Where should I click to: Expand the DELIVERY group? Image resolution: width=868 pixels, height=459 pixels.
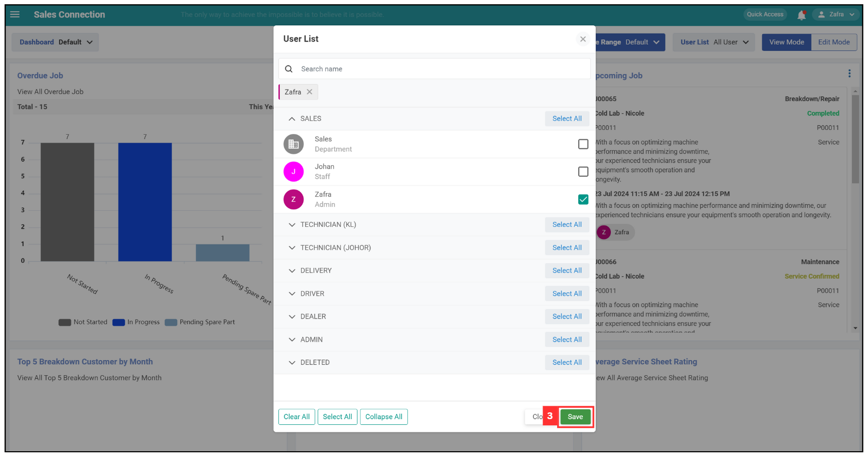click(292, 270)
